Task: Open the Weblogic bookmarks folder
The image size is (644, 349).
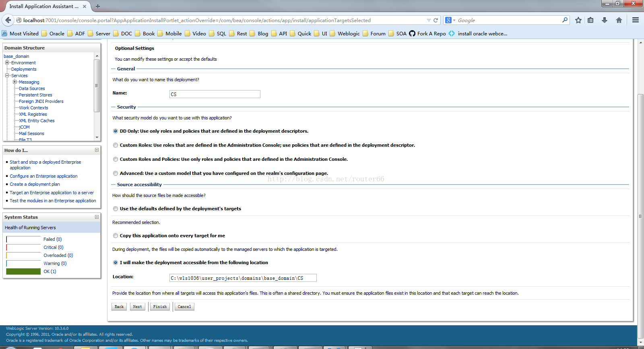Action: pos(345,33)
